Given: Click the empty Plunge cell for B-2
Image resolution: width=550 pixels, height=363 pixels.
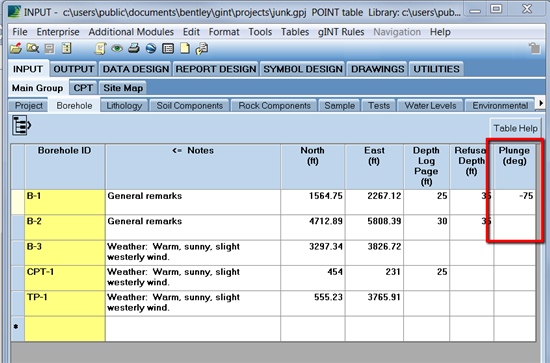Looking at the screenshot, I should pos(515,227).
